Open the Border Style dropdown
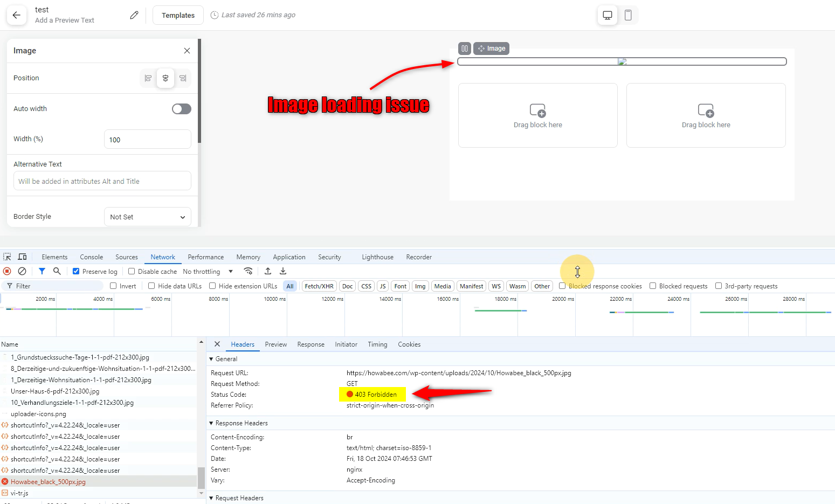The width and height of the screenshot is (835, 504). pyautogui.click(x=148, y=217)
